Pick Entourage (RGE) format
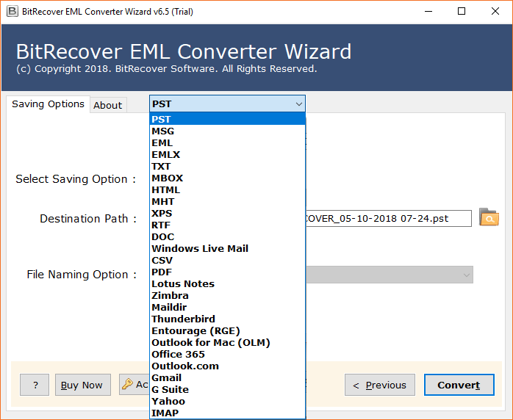This screenshot has width=513, height=420. pos(227,330)
